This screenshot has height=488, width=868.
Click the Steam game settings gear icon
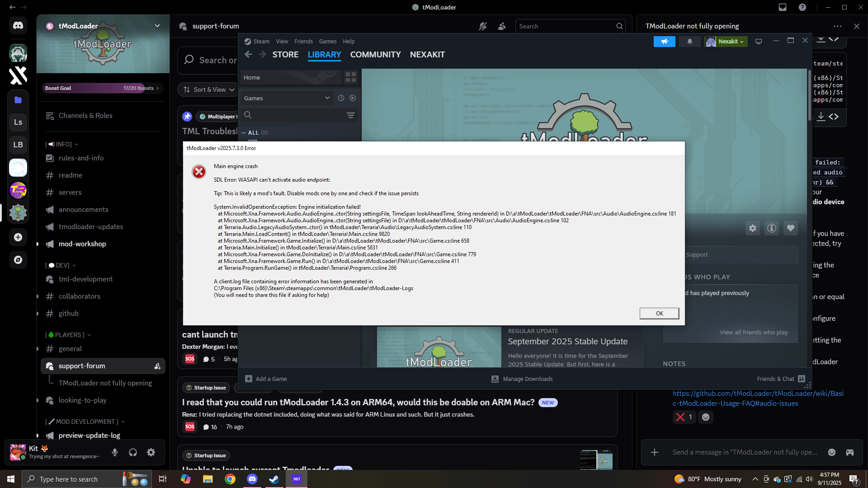click(752, 228)
